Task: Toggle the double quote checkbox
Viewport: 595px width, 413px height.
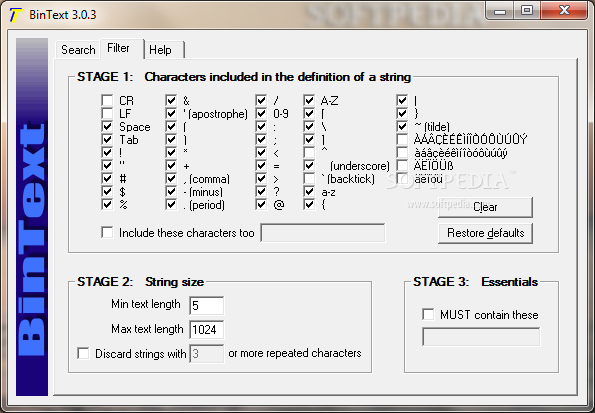Action: pyautogui.click(x=107, y=166)
